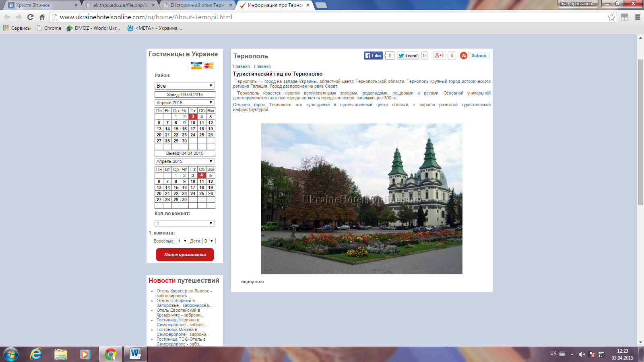
Task: Open first Главная breadcrumb link
Action: pos(242,66)
